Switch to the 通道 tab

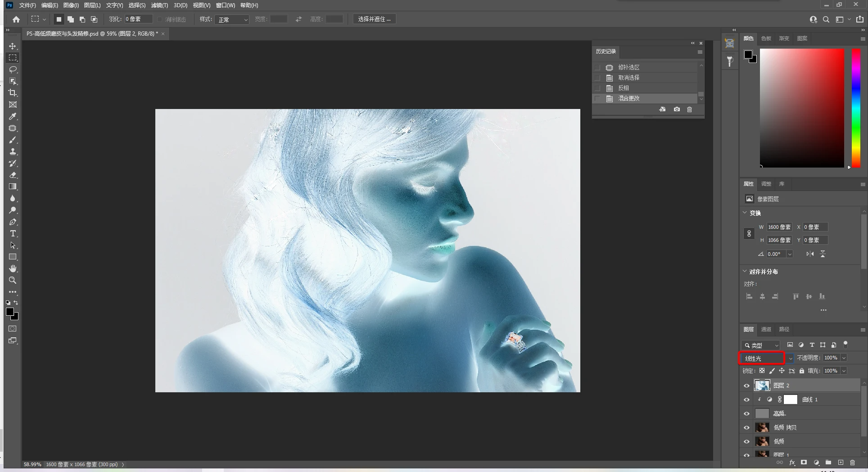click(x=766, y=329)
